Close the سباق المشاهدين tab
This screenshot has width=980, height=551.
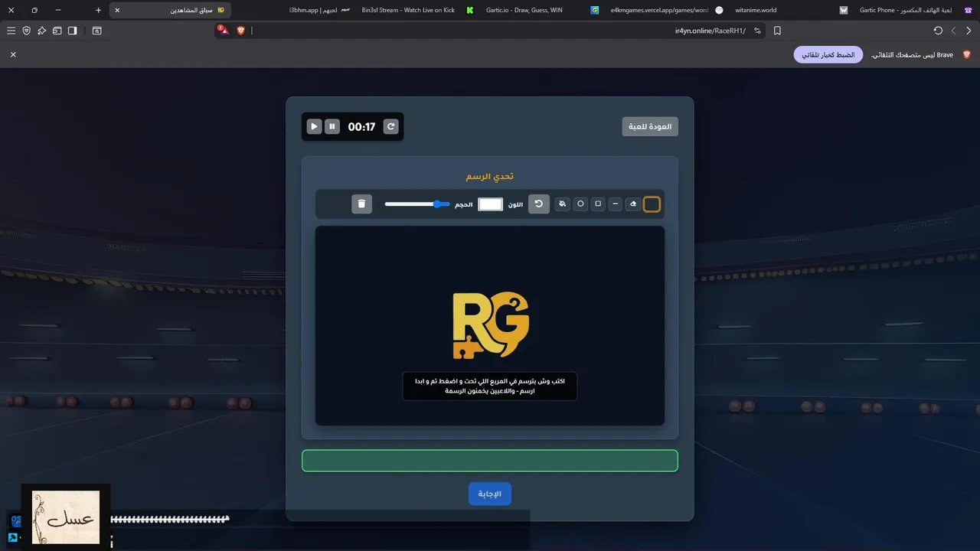tap(117, 10)
